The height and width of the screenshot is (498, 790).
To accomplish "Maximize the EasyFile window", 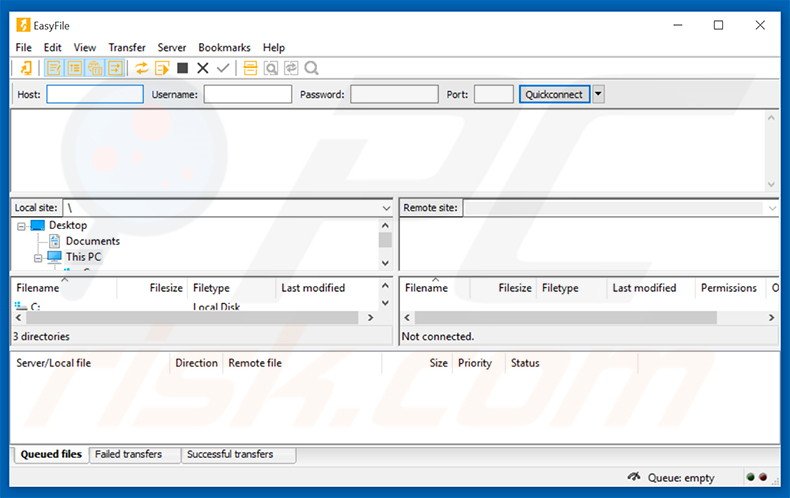I will [x=718, y=25].
